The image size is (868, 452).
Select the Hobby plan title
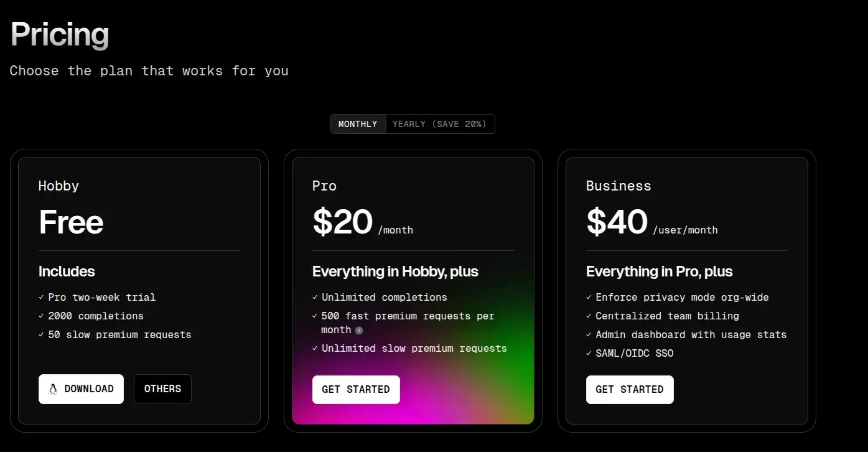(x=58, y=186)
